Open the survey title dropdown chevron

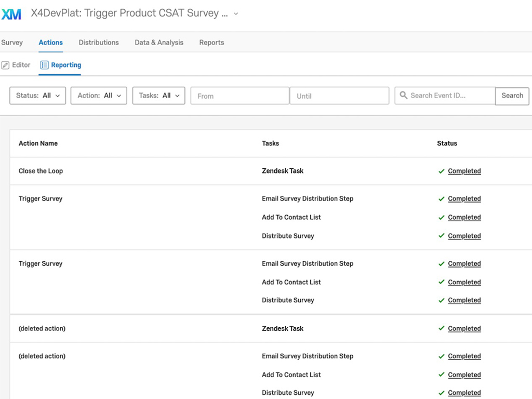click(235, 15)
